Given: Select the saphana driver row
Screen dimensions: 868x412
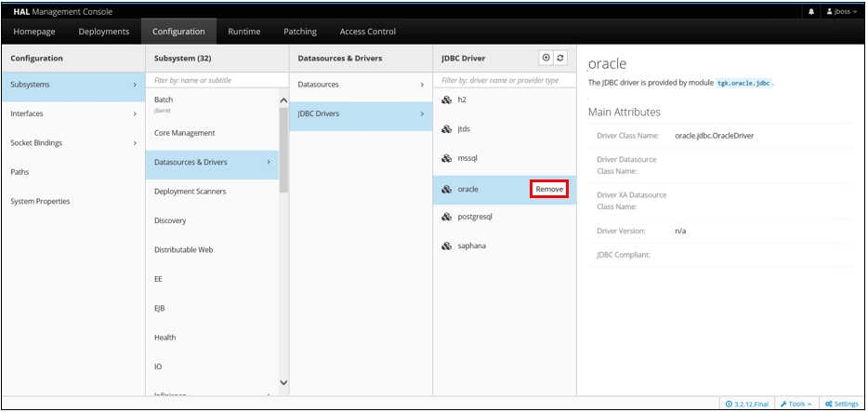Looking at the screenshot, I should tap(505, 246).
